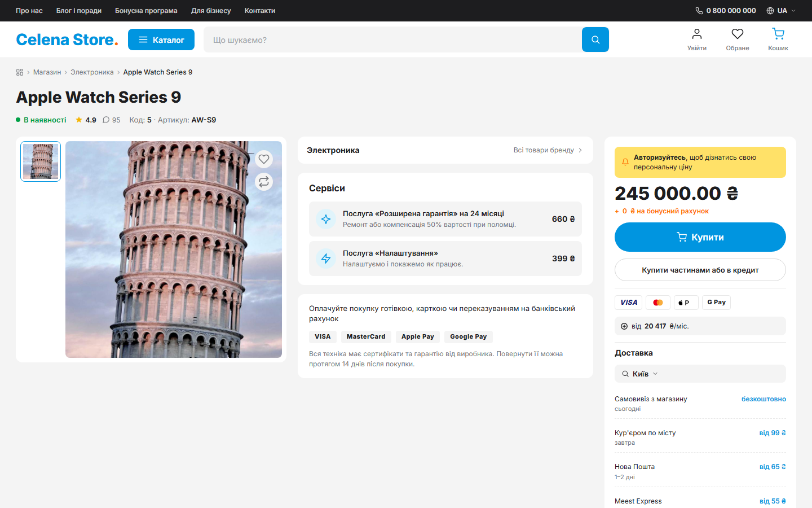Click the Celena Store logo
This screenshot has width=812, height=508.
[67, 40]
